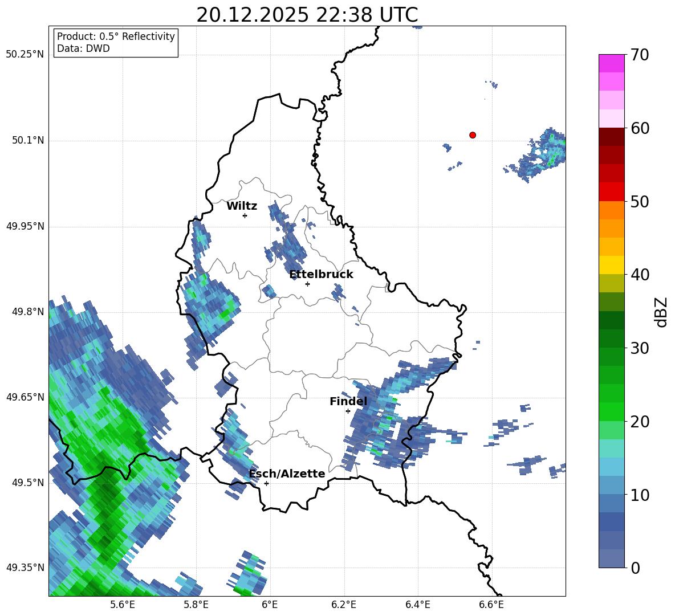675x616 pixels.
Task: Click the dark red colorbar segment below 60
Action: pos(612,136)
